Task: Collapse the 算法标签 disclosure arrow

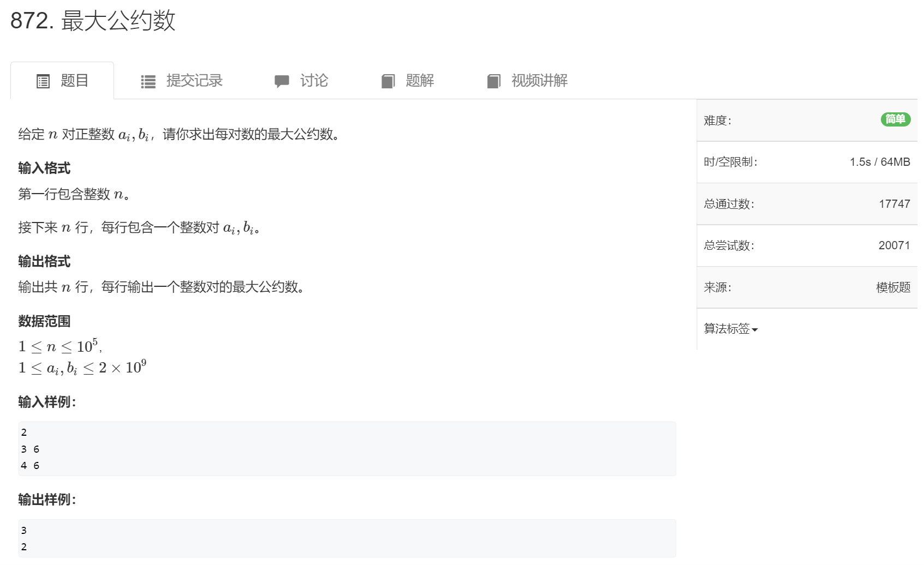Action: pos(755,330)
